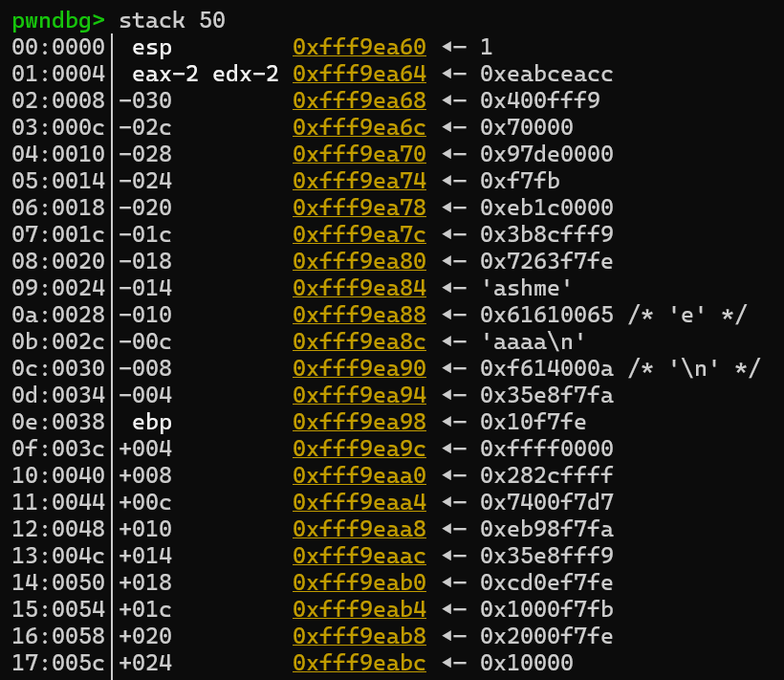This screenshot has width=784, height=680.
Task: Select the underlined address 0xfff9ea84
Action: tap(359, 288)
